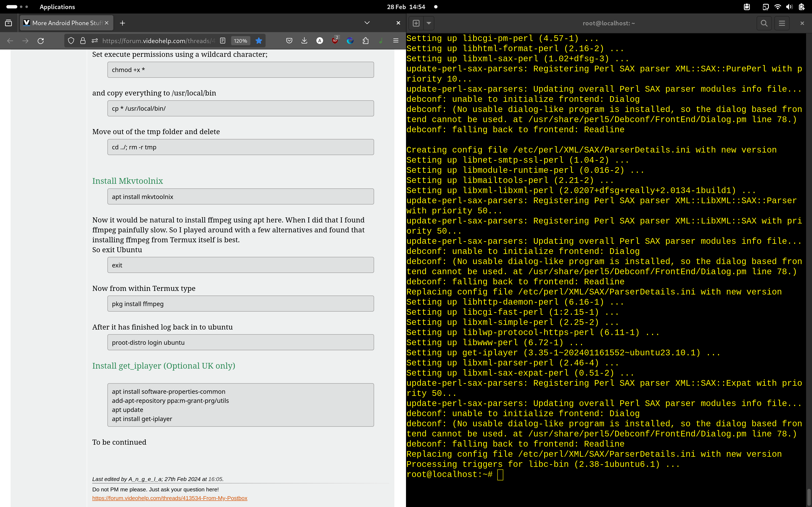Viewport: 812px width, 507px height.
Task: Click the site security padlock icon
Action: point(82,41)
